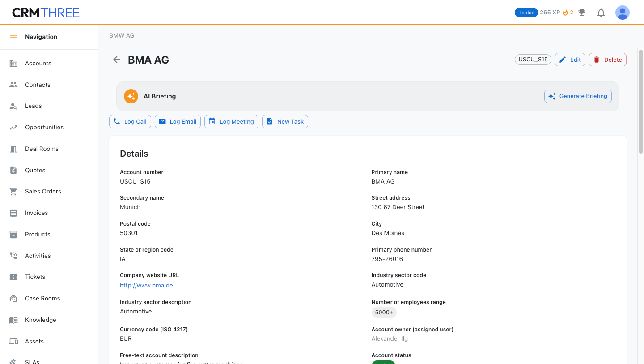Click the USCU_S15 chip in header
Viewport: 644px width, 364px height.
(533, 60)
